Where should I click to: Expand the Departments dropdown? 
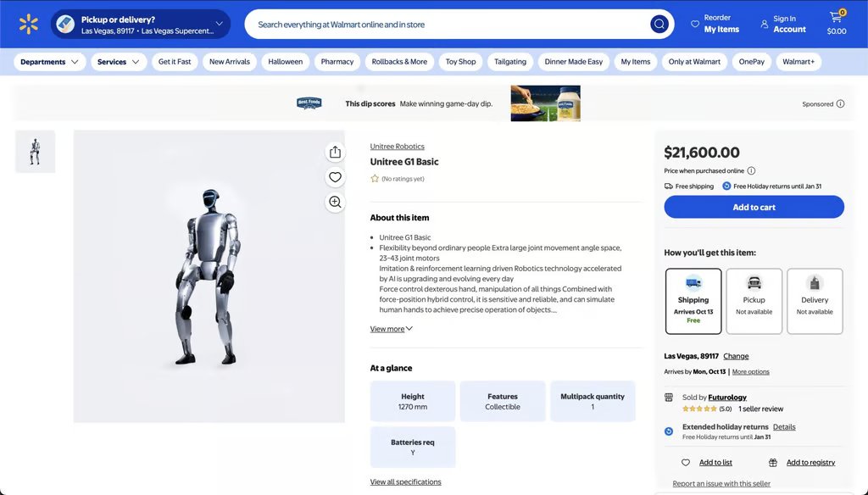coord(48,61)
